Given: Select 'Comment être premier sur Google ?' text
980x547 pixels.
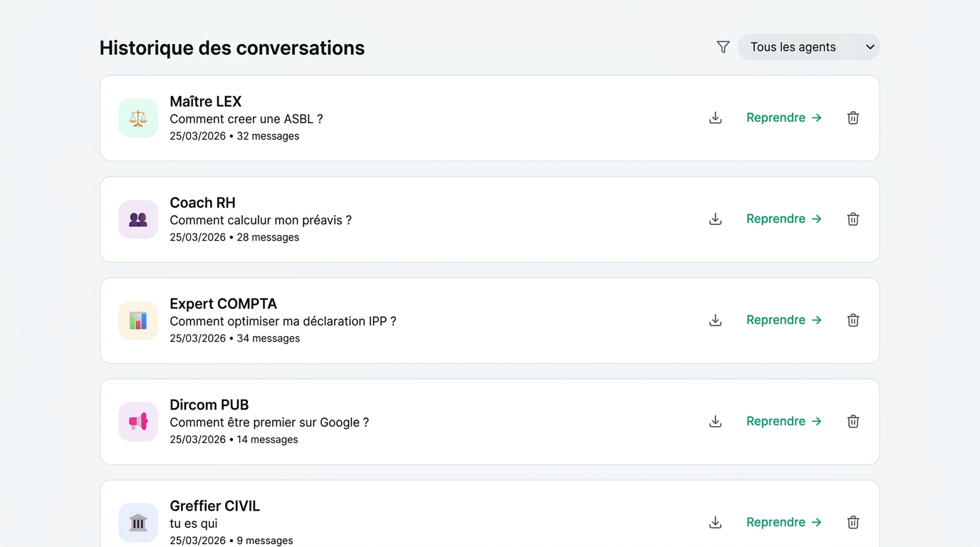Looking at the screenshot, I should pos(269,422).
